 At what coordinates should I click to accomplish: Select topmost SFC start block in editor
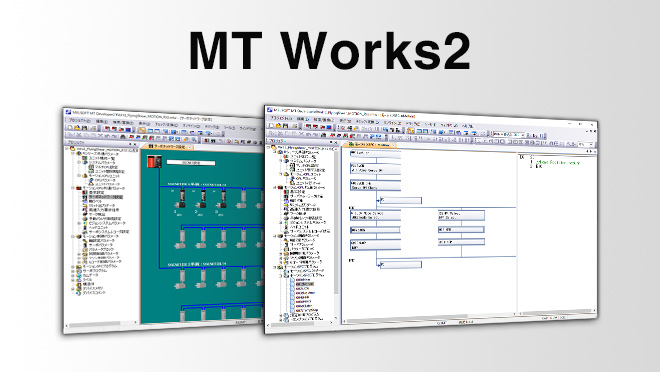(x=375, y=154)
